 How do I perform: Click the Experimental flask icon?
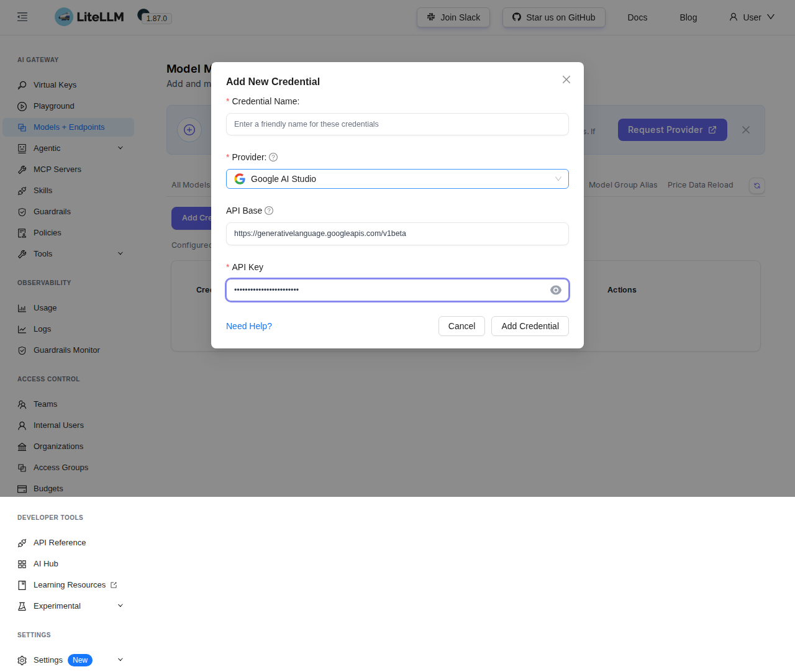[x=22, y=606]
